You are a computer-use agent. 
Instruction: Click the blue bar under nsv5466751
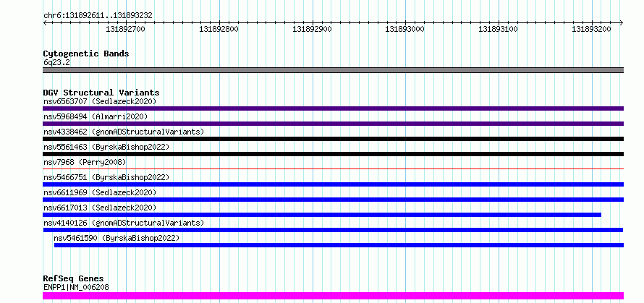tap(333, 184)
